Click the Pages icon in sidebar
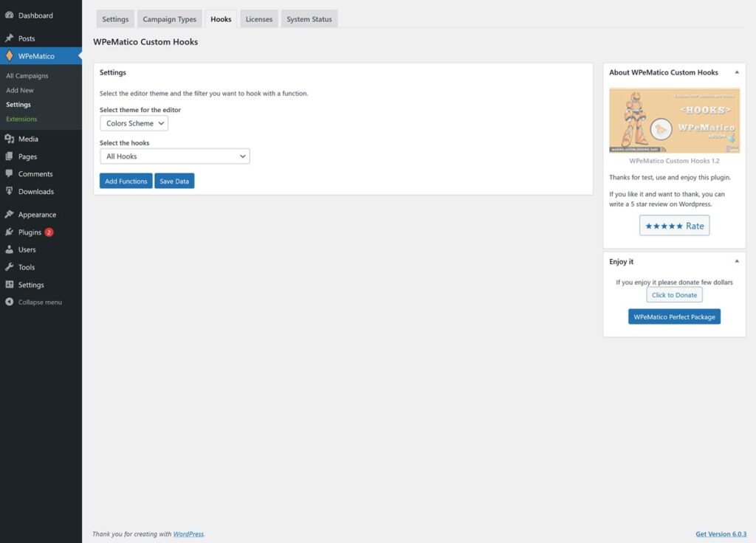The width and height of the screenshot is (756, 543). click(9, 156)
